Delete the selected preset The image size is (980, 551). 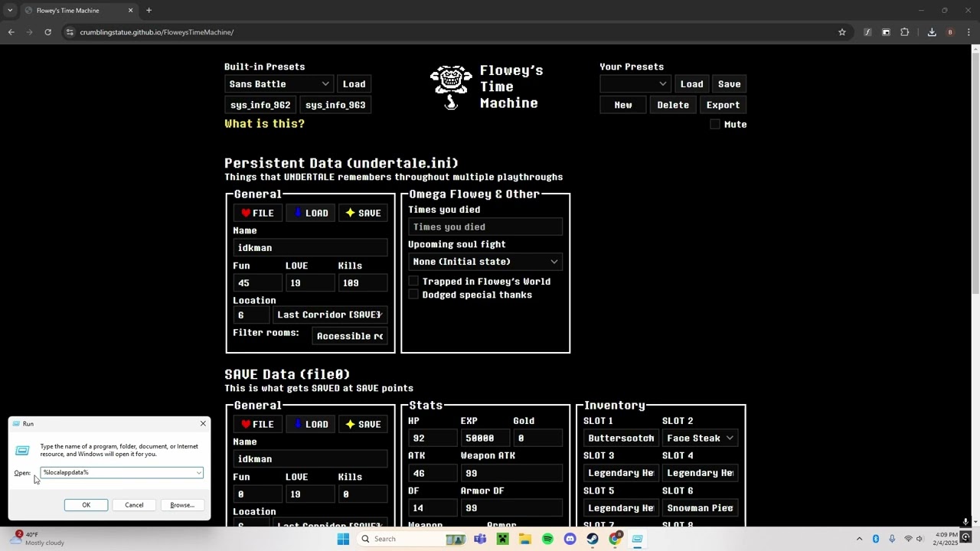coord(673,105)
